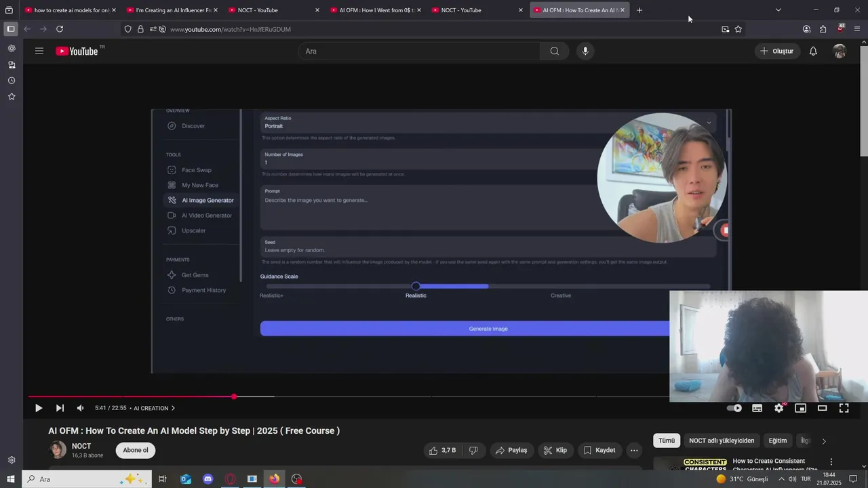
Task: Click the red progress bar scrubber
Action: (x=234, y=396)
